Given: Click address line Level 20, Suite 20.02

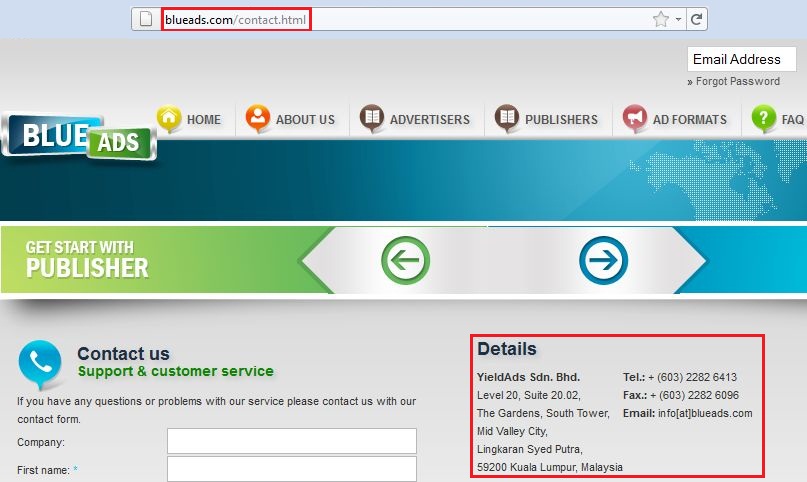Looking at the screenshot, I should tap(529, 395).
